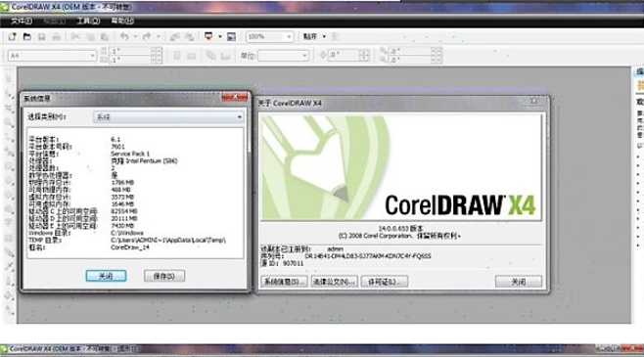Open the 文件(F) menu

coord(22,21)
